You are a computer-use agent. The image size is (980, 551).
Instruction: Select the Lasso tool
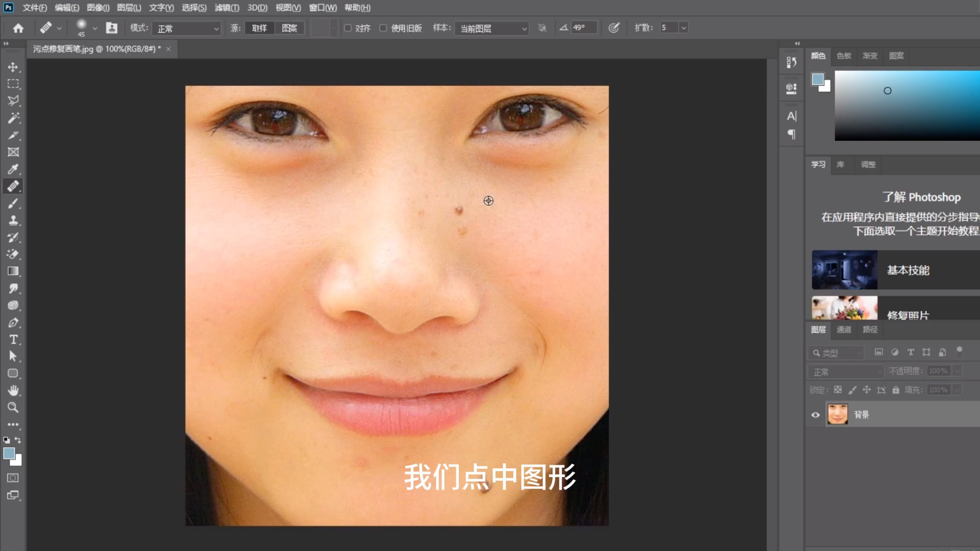(x=13, y=100)
